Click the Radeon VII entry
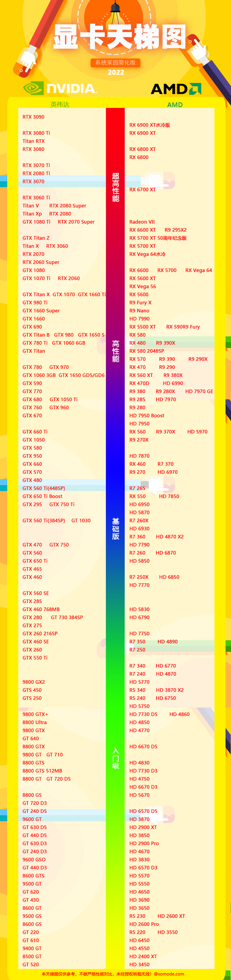 [142, 222]
